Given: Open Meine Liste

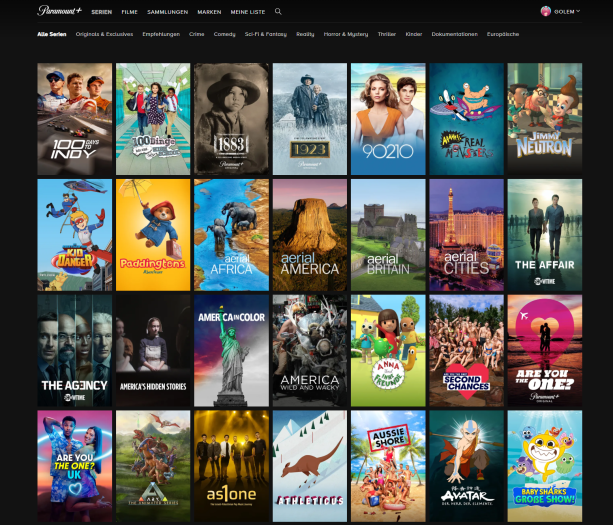Looking at the screenshot, I should click(248, 12).
